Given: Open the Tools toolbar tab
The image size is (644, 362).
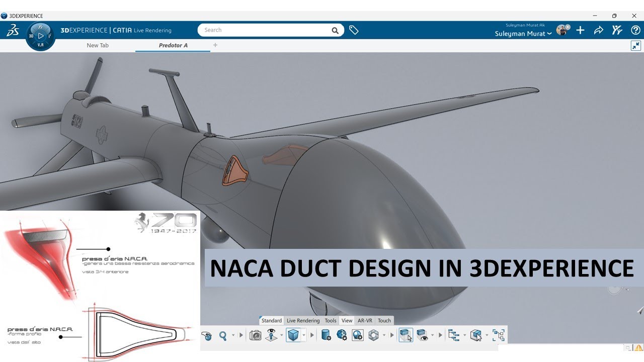Looking at the screenshot, I should 331,320.
